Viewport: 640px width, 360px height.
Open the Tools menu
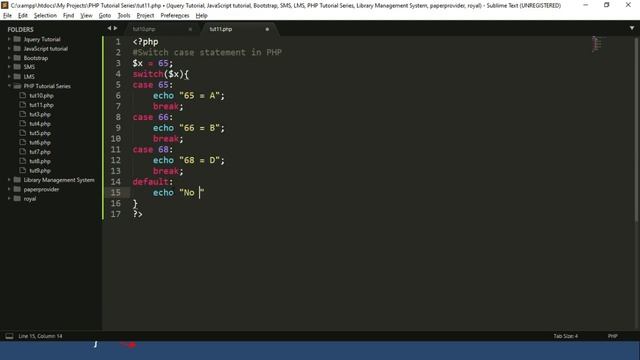[x=124, y=16]
